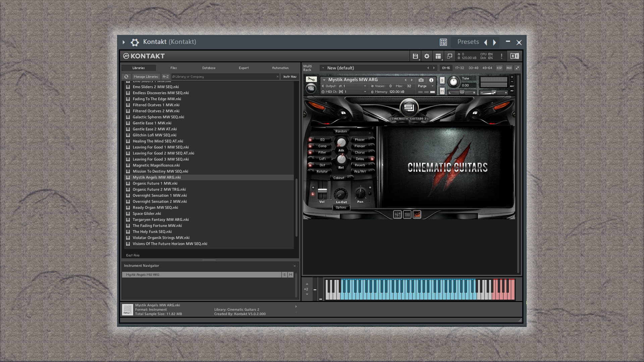
Task: Click the FL Studio plugin options gear
Action: click(135, 42)
